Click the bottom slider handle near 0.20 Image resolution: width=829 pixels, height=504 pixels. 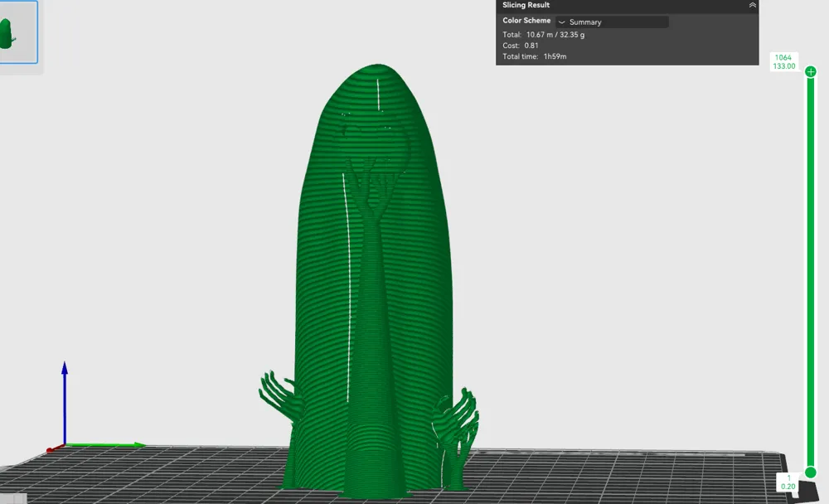[x=810, y=471]
